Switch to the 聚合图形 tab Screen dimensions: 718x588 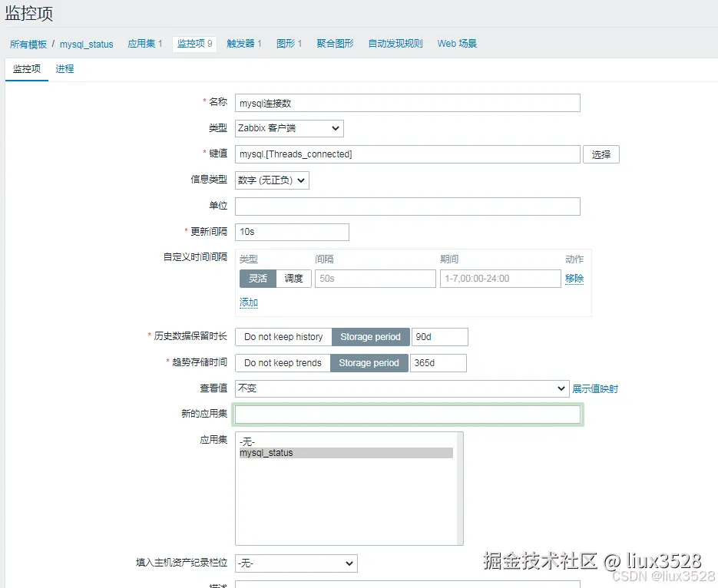pyautogui.click(x=335, y=44)
